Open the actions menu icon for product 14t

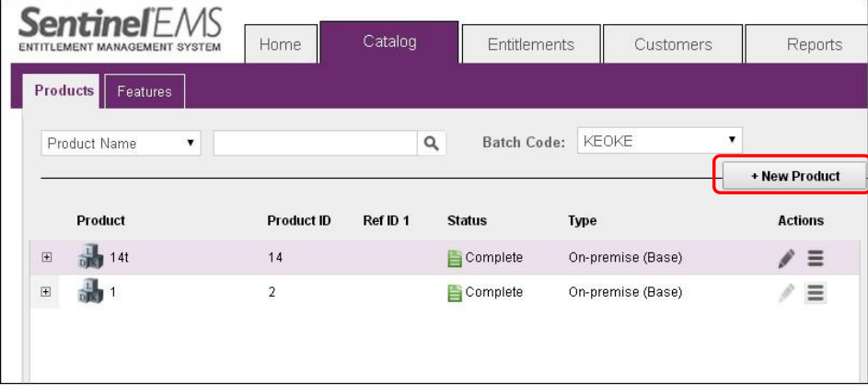pyautogui.click(x=816, y=259)
